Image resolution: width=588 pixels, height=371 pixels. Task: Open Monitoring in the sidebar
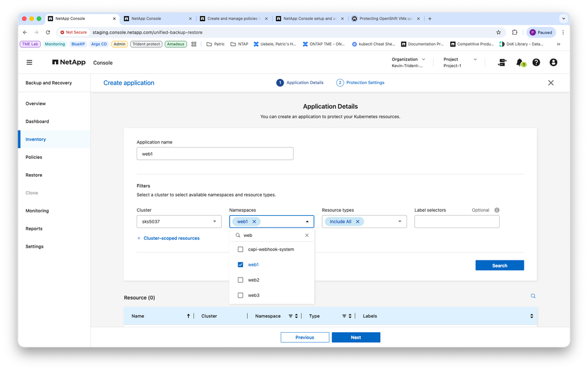(37, 210)
